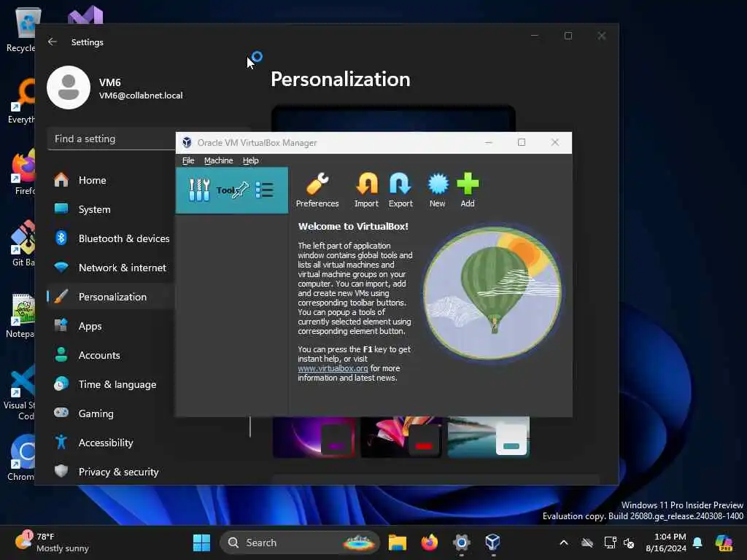Click the sync-off cloud icon in tray
This screenshot has width=747, height=560.
(587, 542)
